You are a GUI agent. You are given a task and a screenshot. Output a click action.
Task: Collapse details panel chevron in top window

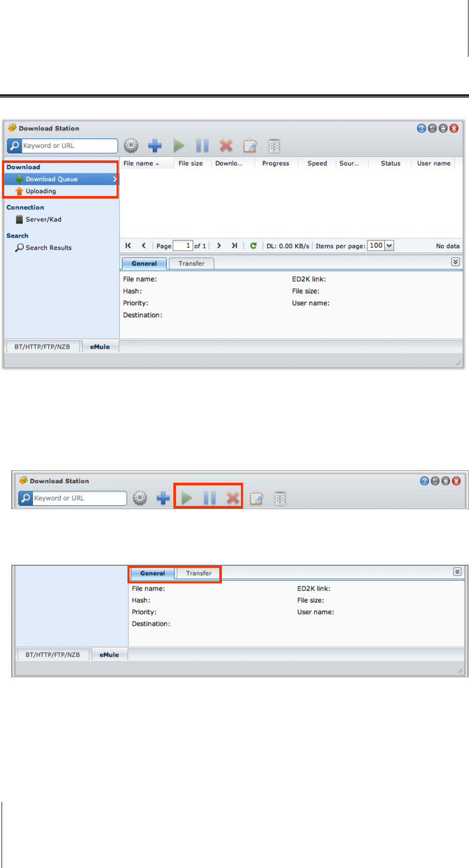pos(456,262)
